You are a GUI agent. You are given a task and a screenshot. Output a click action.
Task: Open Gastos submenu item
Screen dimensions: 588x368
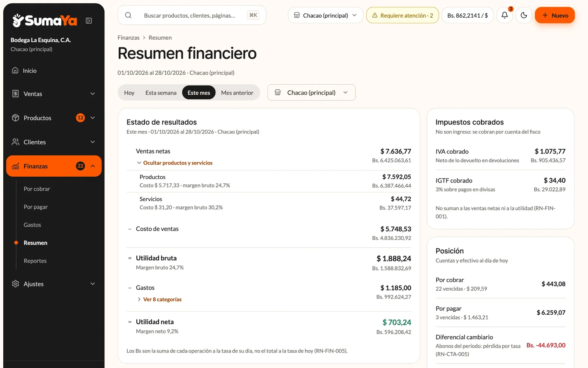point(32,225)
